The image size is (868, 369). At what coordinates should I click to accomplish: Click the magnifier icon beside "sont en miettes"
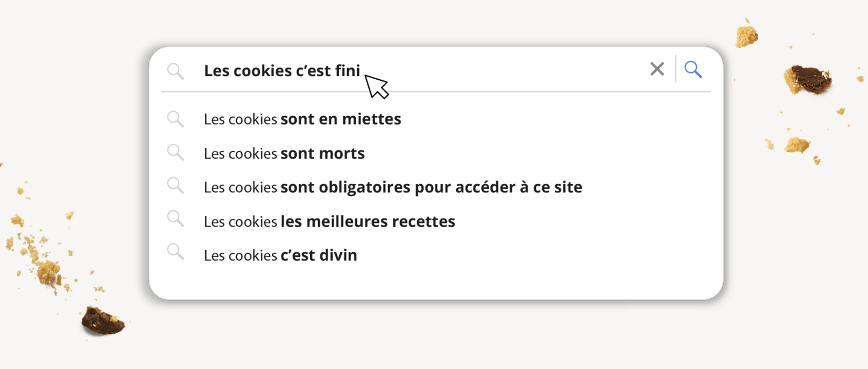(175, 119)
